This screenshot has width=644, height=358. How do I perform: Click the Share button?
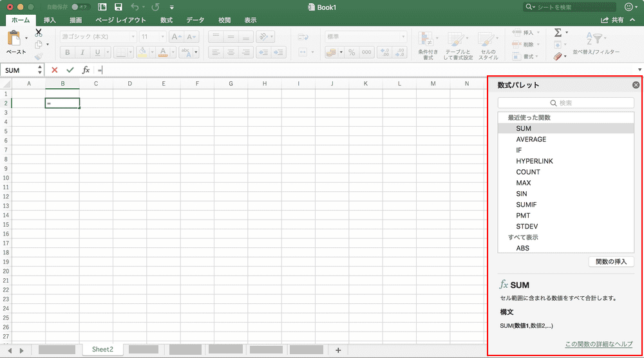[613, 20]
